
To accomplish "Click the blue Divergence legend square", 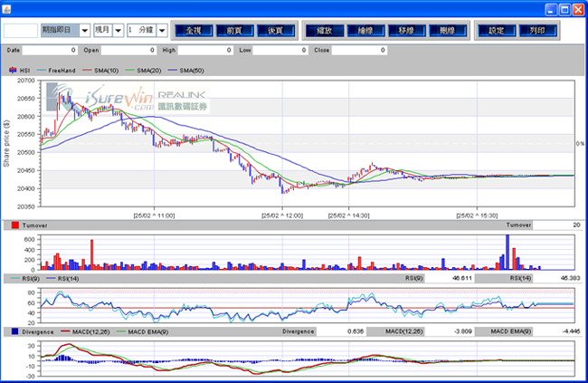I will click(14, 331).
